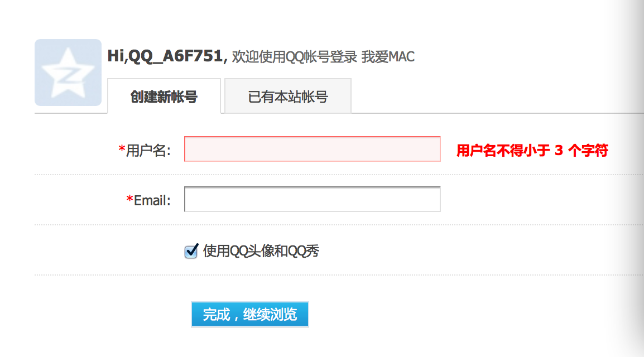Open the 已有本站帐号 tab

288,97
